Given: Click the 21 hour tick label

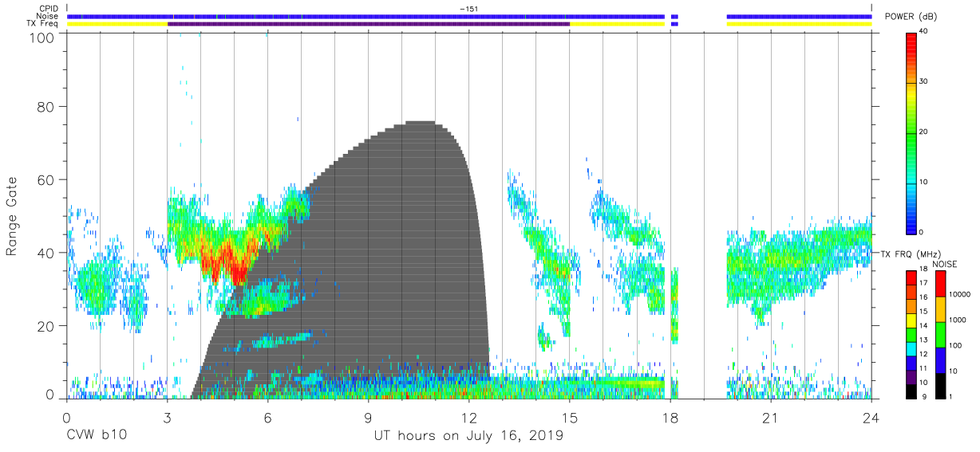Looking at the screenshot, I should 770,416.
